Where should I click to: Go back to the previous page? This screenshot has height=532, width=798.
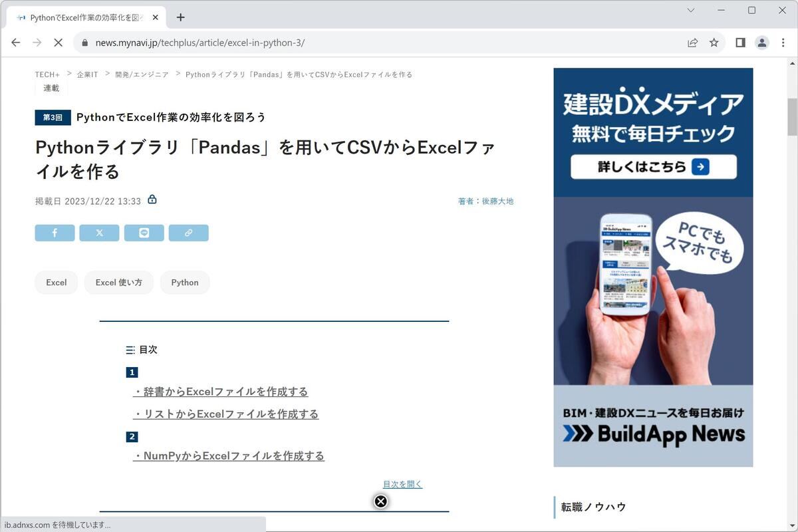pyautogui.click(x=15, y=43)
